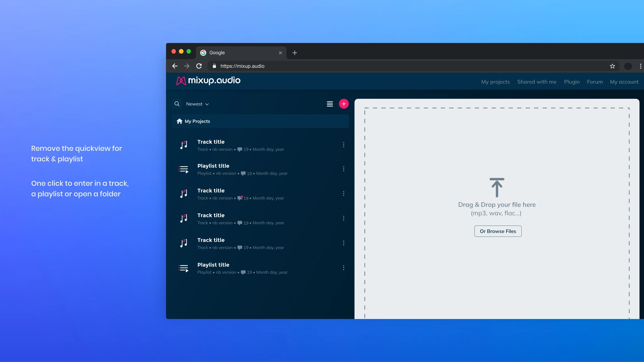
Task: Click the playlist icon of the first playlist row
Action: click(x=184, y=169)
